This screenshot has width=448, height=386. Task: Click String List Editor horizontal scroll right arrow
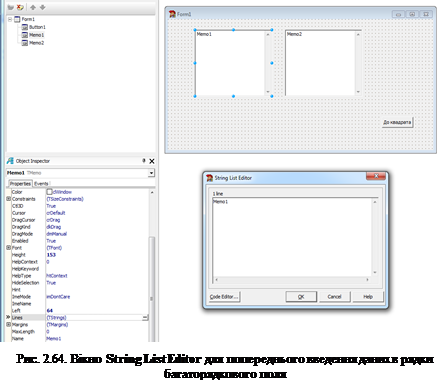pyautogui.click(x=368, y=280)
